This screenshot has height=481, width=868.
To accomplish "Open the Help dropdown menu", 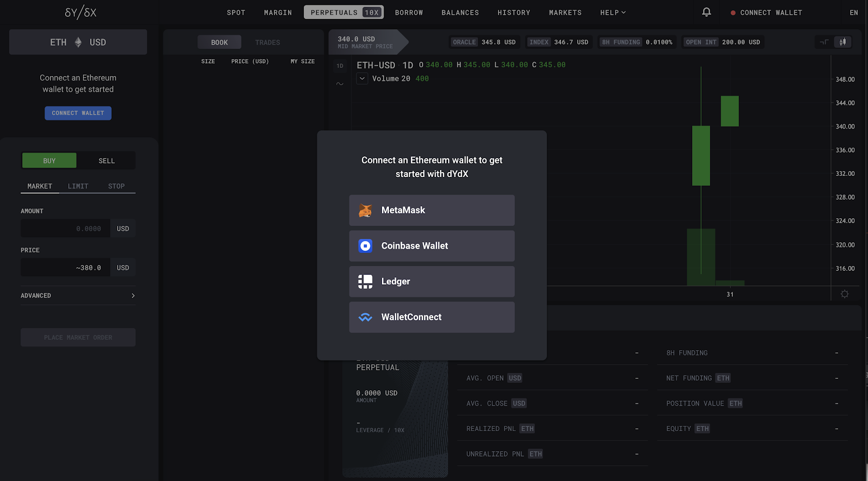I will click(612, 12).
